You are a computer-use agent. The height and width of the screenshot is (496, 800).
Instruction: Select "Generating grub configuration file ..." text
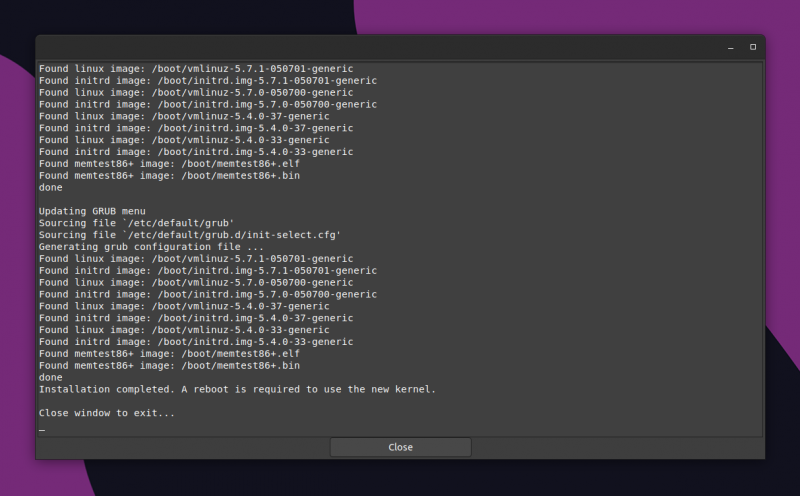tap(151, 247)
